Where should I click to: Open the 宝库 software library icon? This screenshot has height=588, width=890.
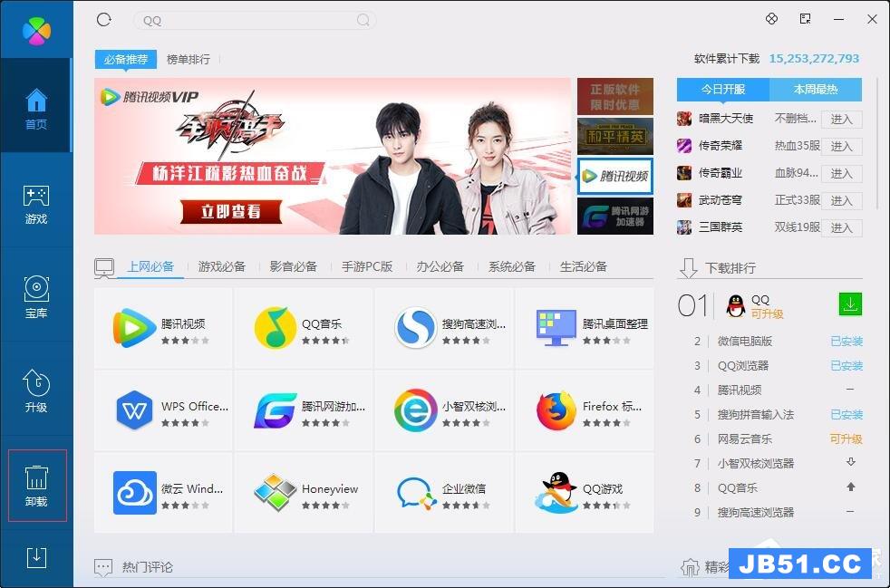(36, 298)
